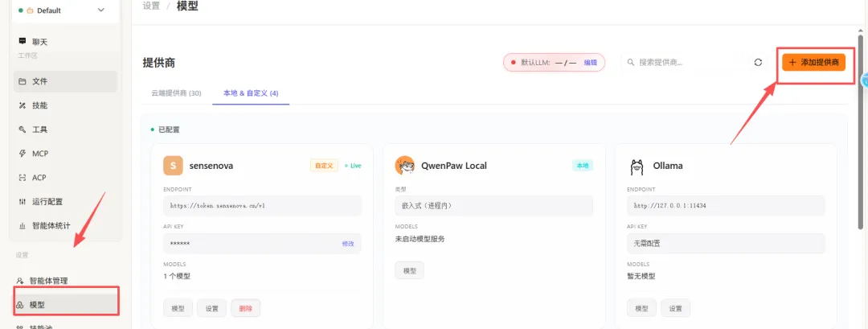Click the 模型 sidebar icon
This screenshot has height=329, width=868.
20,305
